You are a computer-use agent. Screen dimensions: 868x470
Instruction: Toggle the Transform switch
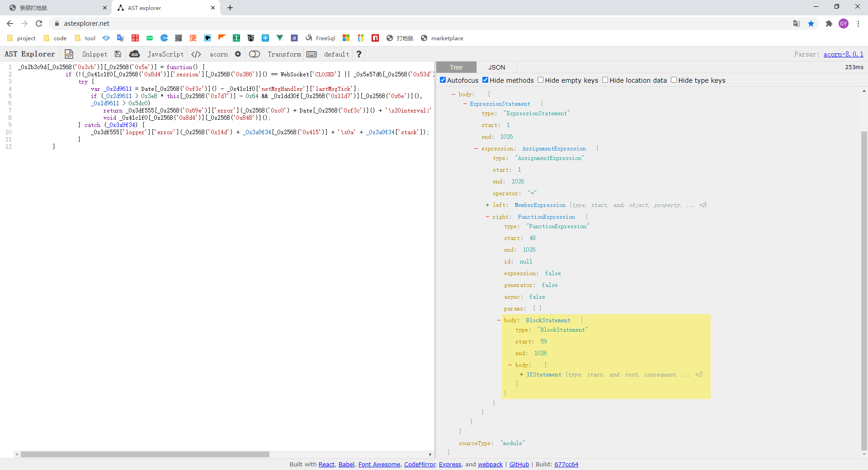click(255, 54)
